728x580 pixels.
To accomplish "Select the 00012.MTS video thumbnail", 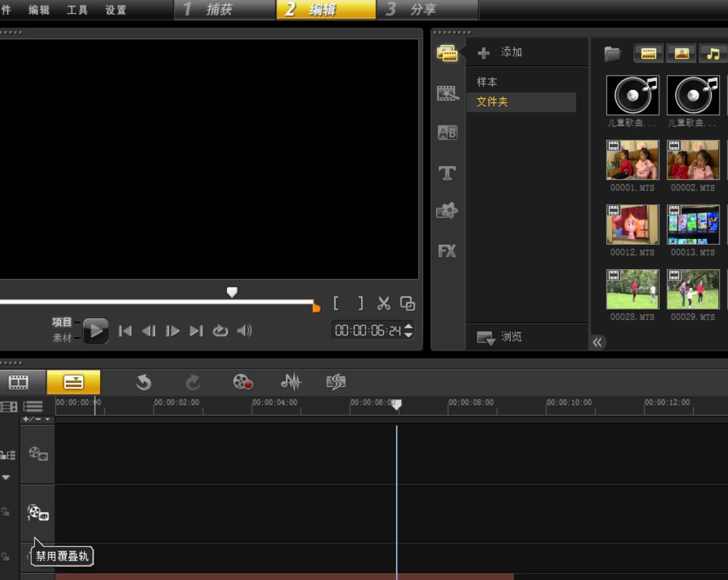I will [633, 225].
